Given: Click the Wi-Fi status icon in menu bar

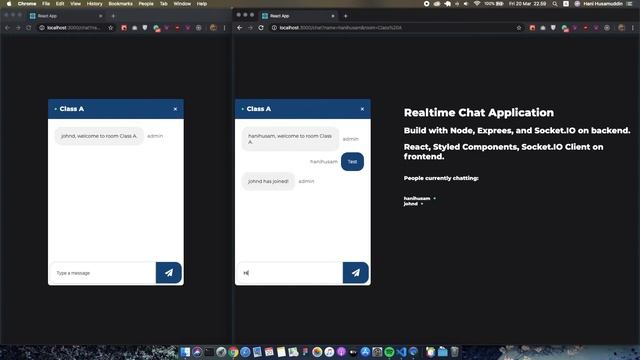Looking at the screenshot, I should [476, 4].
